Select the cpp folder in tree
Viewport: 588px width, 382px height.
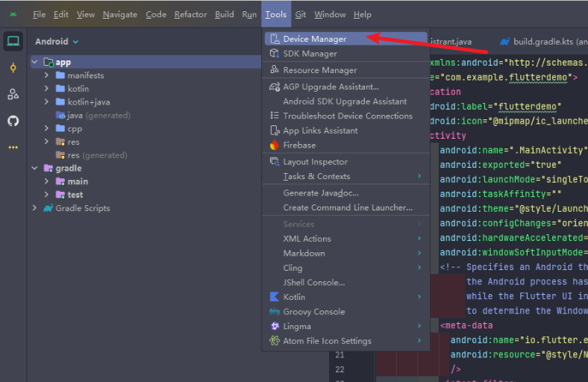75,128
